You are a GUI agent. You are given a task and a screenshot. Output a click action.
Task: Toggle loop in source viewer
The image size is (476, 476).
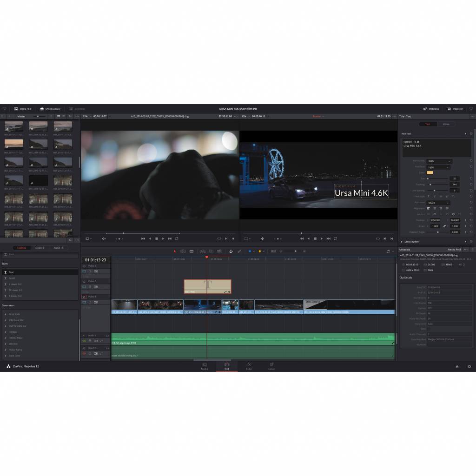click(x=177, y=238)
